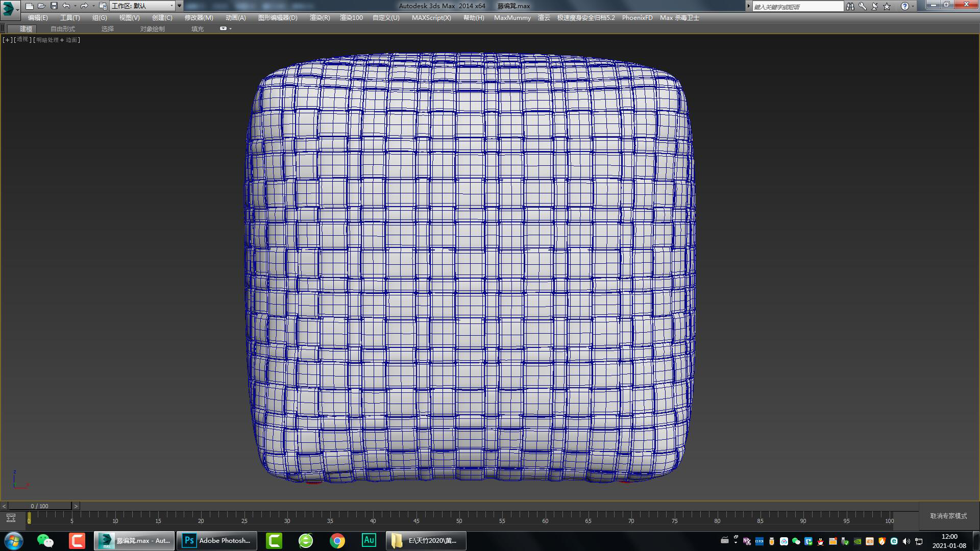Click the binoculars search icon
This screenshot has height=551, width=980.
point(850,6)
